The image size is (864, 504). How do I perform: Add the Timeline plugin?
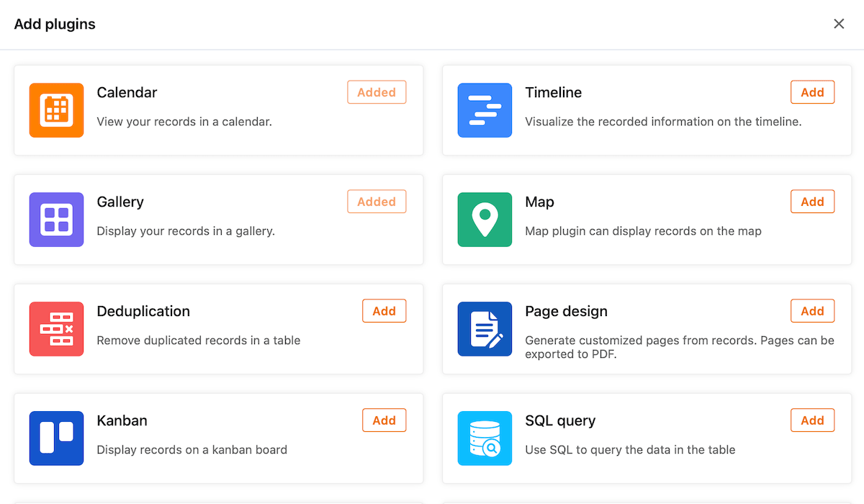(x=812, y=91)
